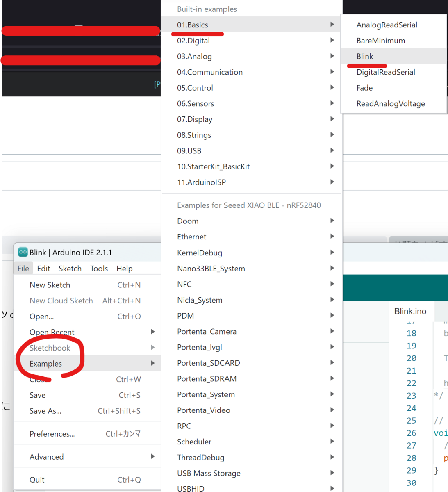
Task: Open the Ethernet examples submenu
Action: click(x=251, y=237)
